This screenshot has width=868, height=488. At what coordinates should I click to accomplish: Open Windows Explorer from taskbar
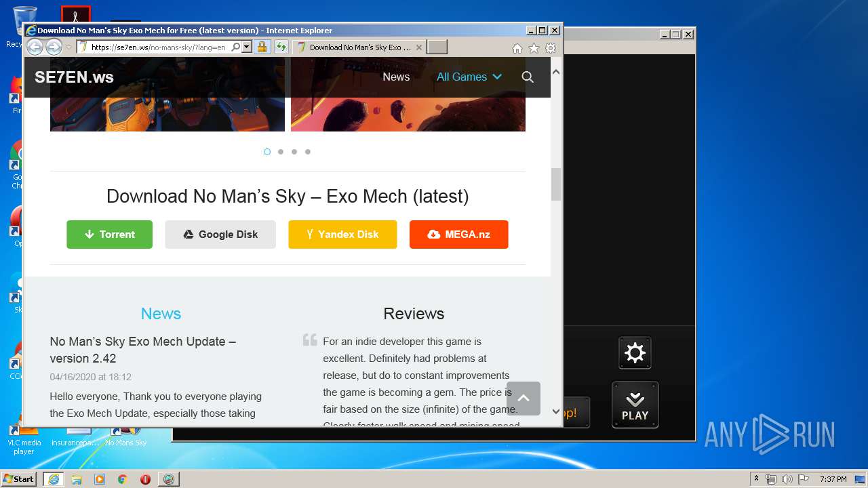coord(77,479)
